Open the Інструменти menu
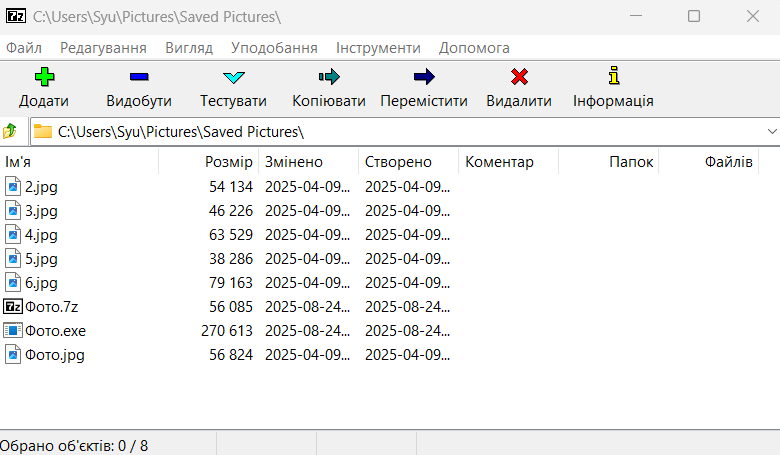Viewport: 780px width, 455px height. click(x=378, y=48)
